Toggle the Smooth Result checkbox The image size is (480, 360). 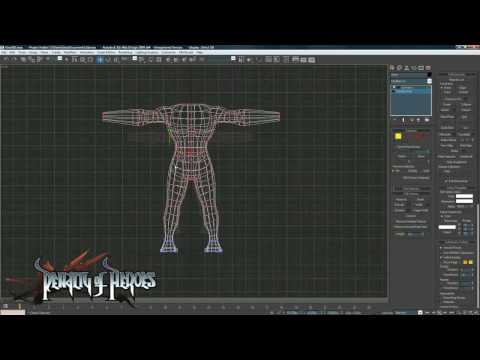point(441,248)
